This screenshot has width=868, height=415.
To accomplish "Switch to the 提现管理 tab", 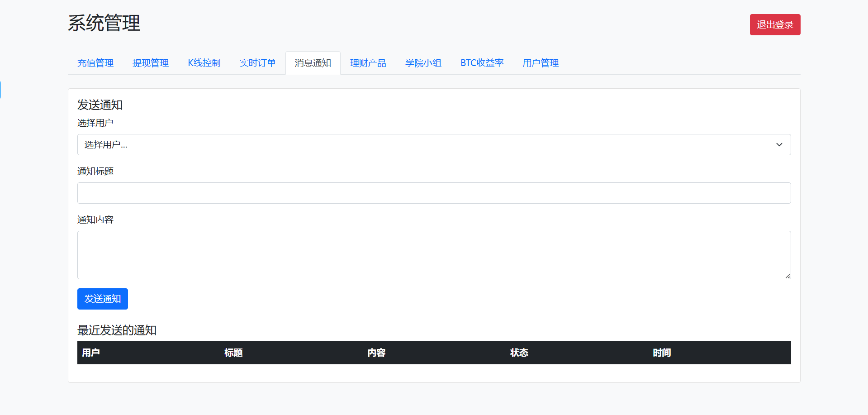I will tap(151, 63).
